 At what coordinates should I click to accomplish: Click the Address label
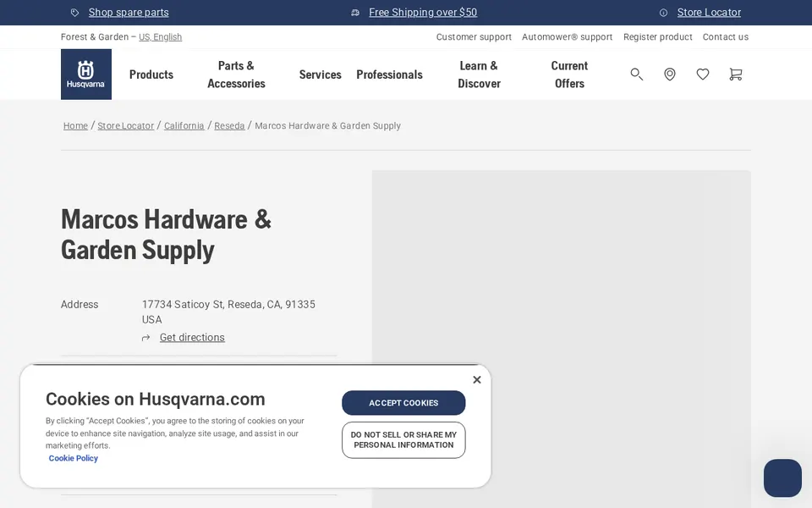click(x=80, y=304)
